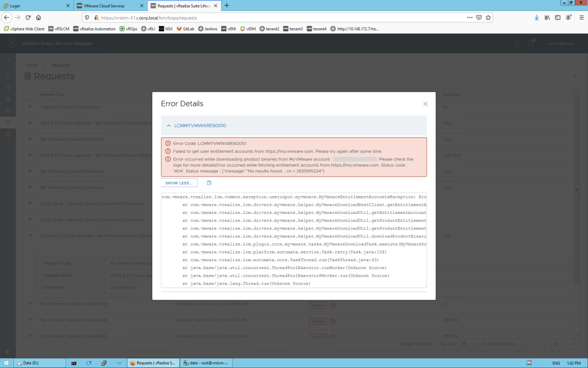Expand the first My VMware License Download row

[30, 139]
